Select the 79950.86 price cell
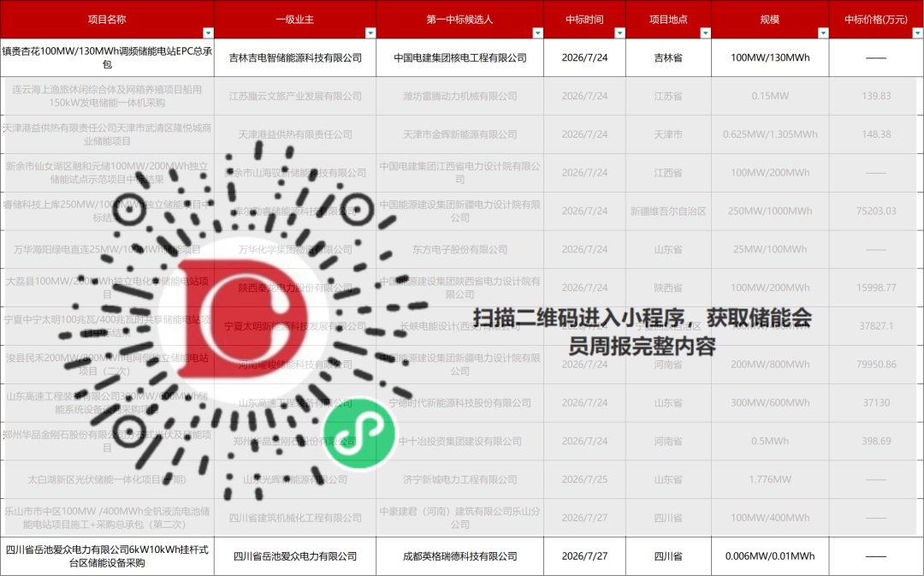The height and width of the screenshot is (576, 924). [x=876, y=365]
